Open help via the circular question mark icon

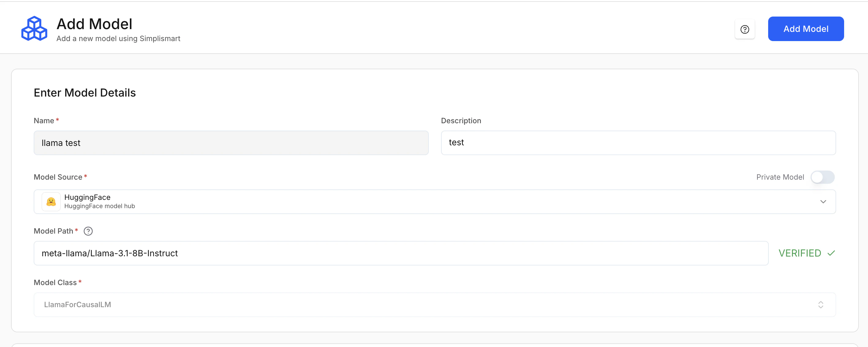tap(745, 29)
